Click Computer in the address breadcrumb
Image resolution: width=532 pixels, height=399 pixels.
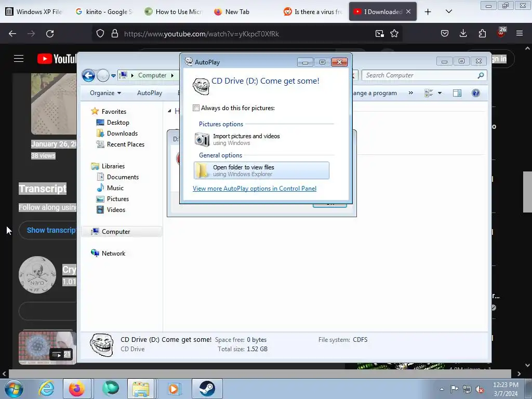[152, 75]
